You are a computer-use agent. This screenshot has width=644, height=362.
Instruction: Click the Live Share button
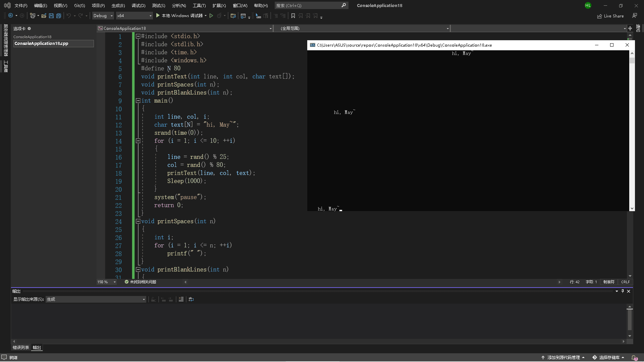point(610,16)
